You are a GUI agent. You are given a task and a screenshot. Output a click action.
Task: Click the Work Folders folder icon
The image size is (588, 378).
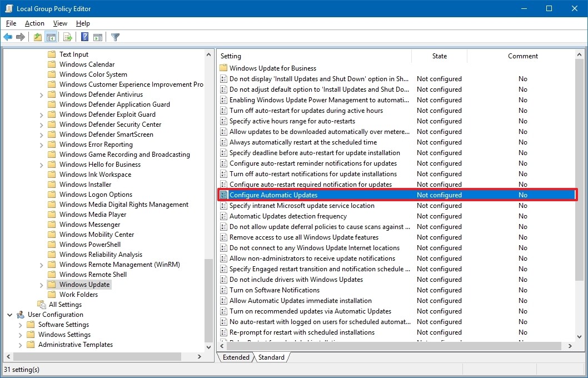click(52, 295)
